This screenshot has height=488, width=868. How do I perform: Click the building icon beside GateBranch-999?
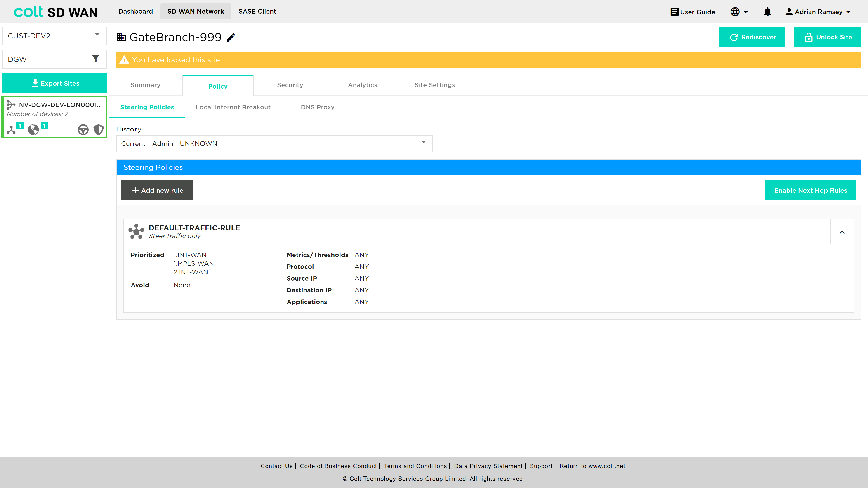tap(121, 37)
